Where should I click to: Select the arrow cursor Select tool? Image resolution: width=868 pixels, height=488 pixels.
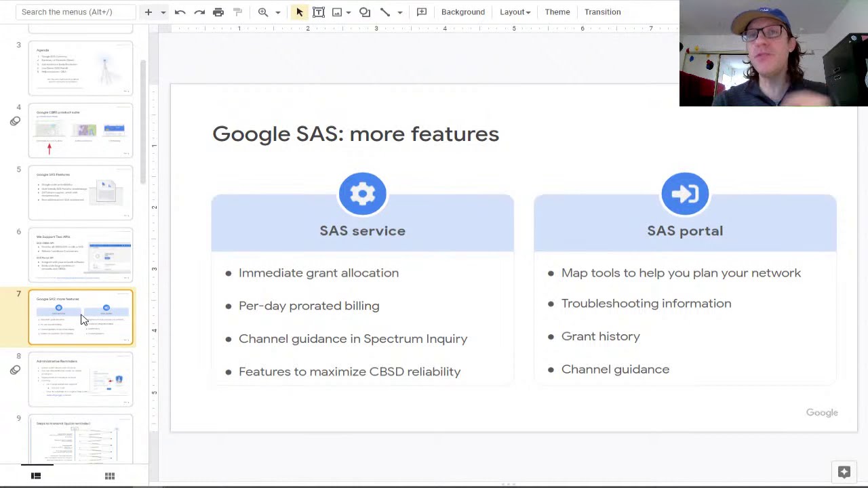pos(299,12)
